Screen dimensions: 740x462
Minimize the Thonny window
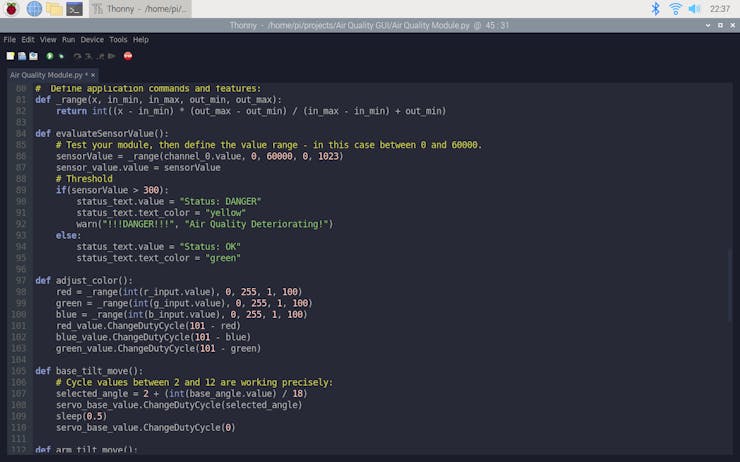[x=708, y=25]
